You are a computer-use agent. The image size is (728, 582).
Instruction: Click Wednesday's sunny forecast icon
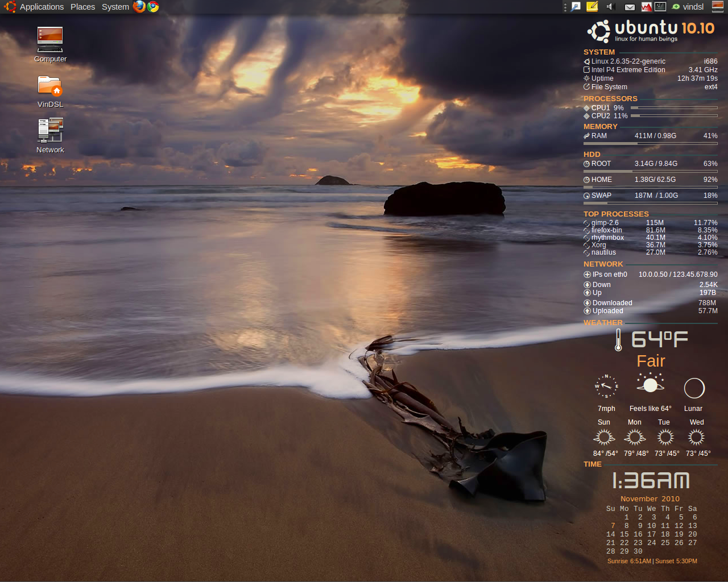696,436
